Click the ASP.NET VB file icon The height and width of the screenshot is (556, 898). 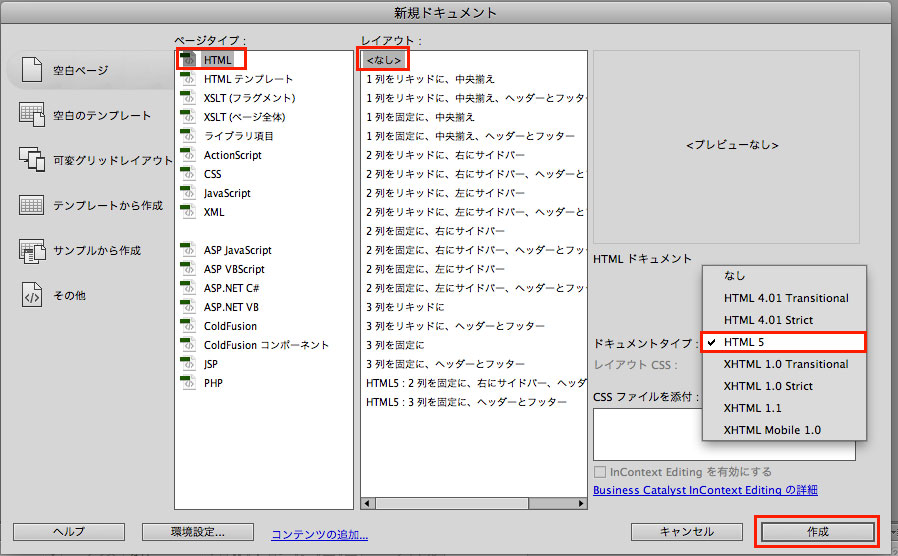tap(188, 306)
